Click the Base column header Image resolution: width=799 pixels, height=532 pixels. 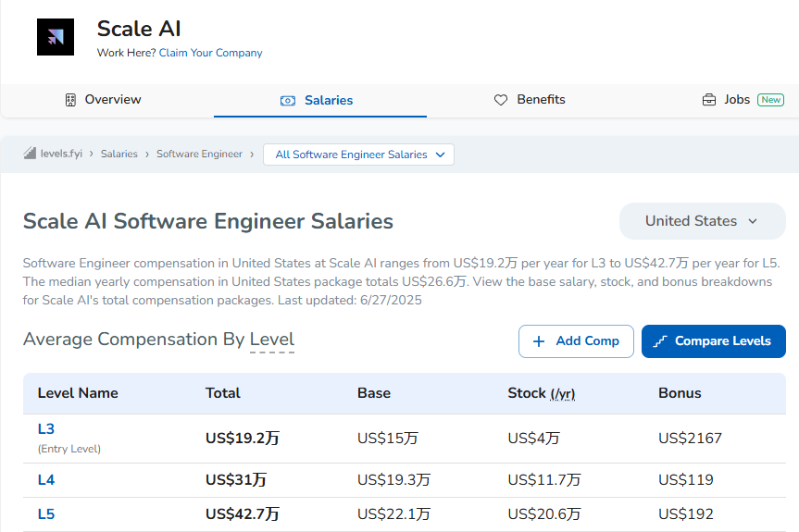point(374,393)
